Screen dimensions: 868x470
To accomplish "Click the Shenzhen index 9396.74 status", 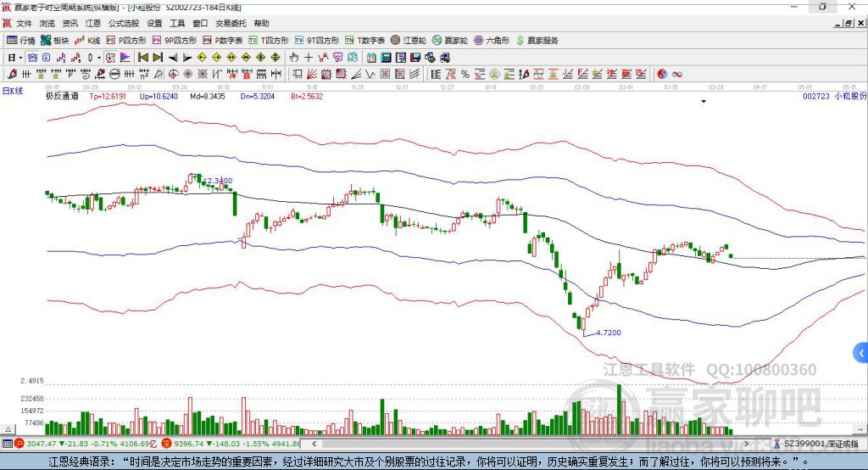I will click(x=231, y=444).
